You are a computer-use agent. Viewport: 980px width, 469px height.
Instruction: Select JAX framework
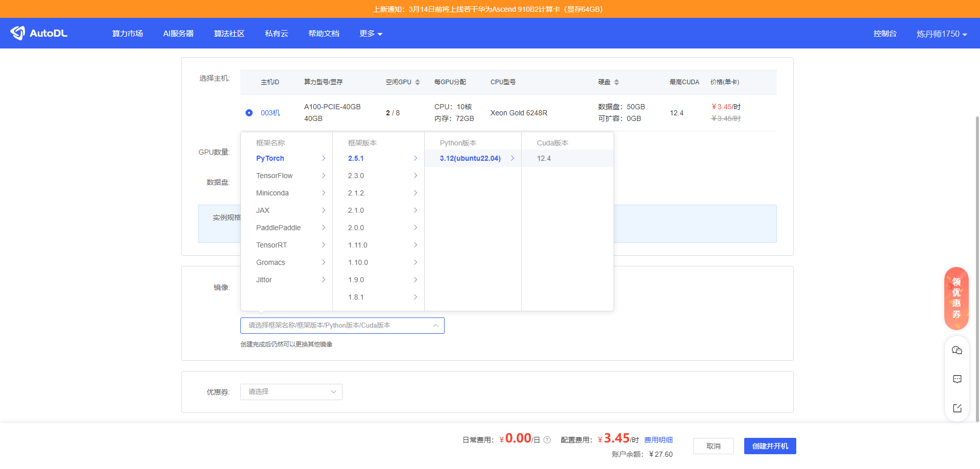286,210
